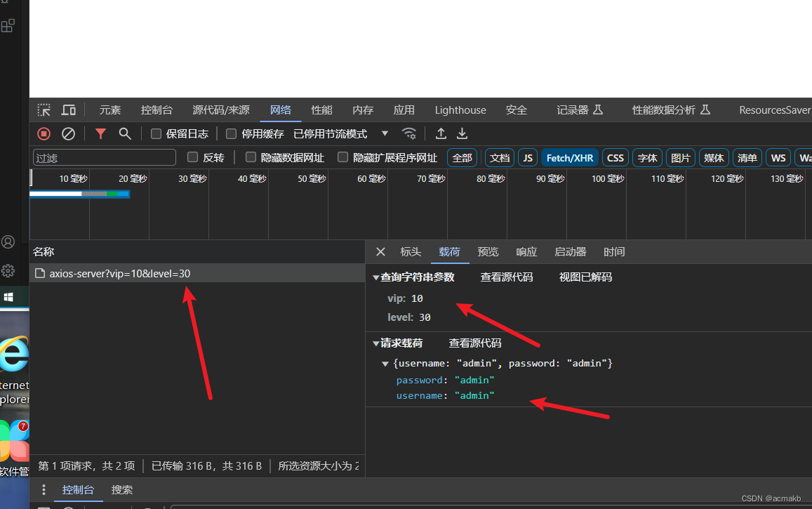Open the throttling mode dropdown (已停用节流模式)
This screenshot has height=509, width=812.
point(340,134)
